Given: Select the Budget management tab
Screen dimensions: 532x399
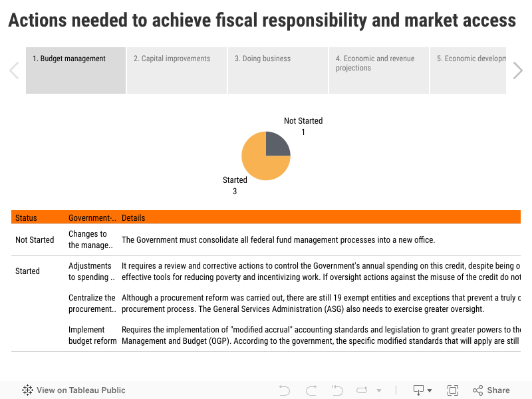Looking at the screenshot, I should [x=76, y=70].
